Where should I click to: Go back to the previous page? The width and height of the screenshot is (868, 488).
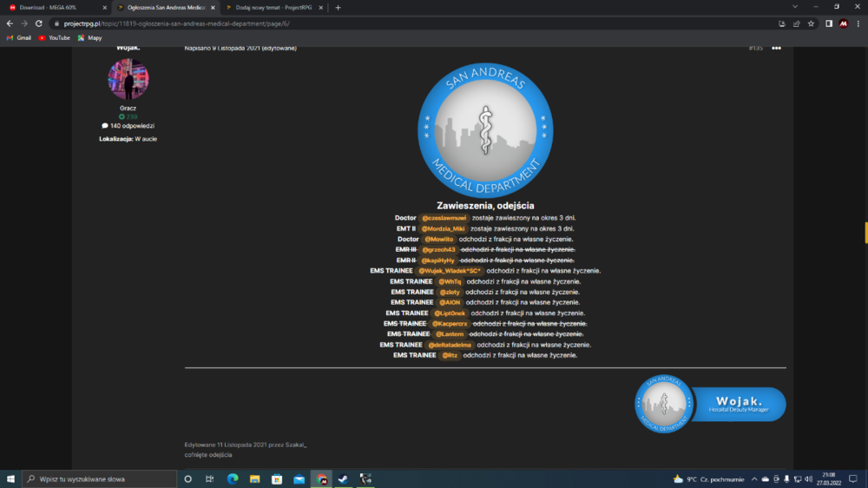coord(10,23)
